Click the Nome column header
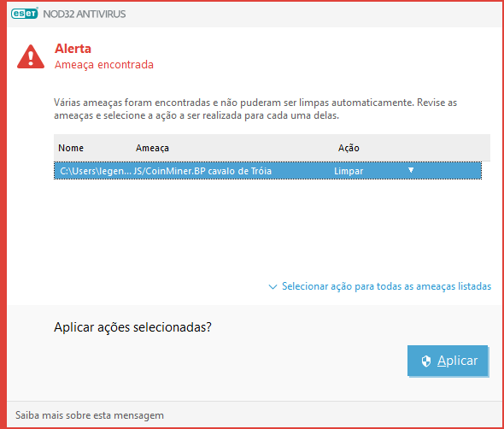The image size is (504, 429). (71, 148)
